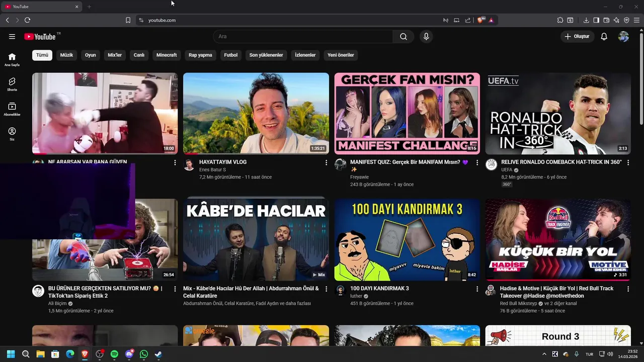This screenshot has width=644, height=362.
Task: Open options for NE ARARSAN VAR video
Action: 175,163
